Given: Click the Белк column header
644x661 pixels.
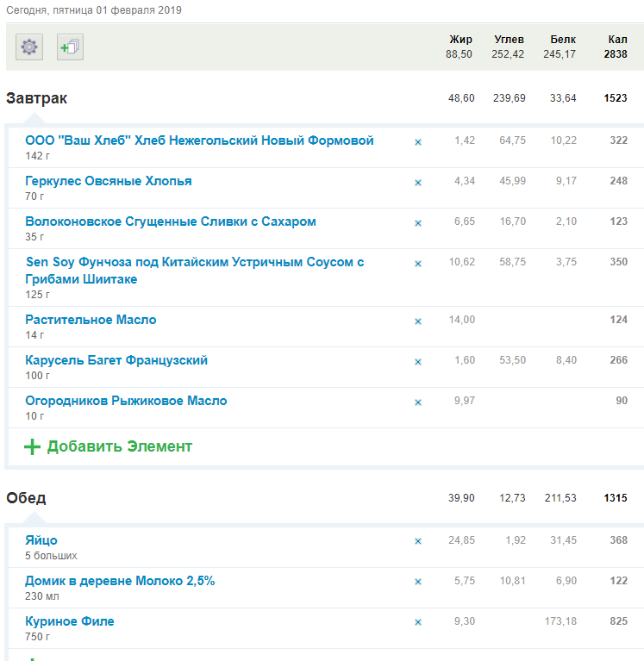Looking at the screenshot, I should click(x=563, y=40).
